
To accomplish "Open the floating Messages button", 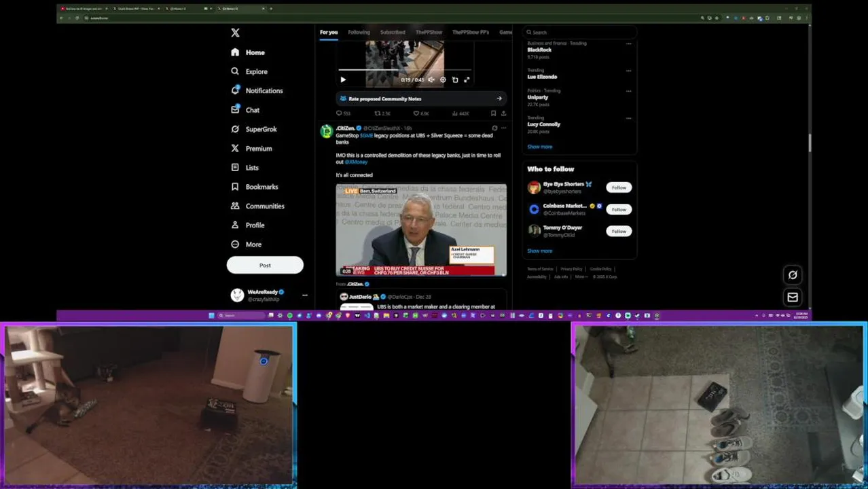I will 793,297.
